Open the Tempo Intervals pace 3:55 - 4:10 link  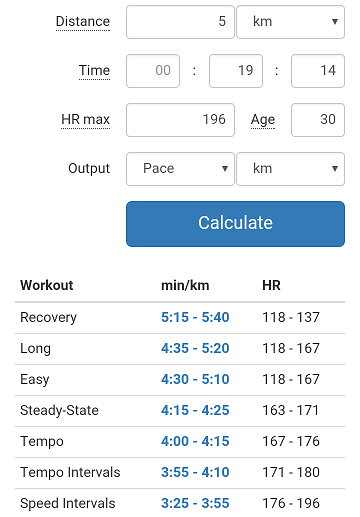(195, 472)
